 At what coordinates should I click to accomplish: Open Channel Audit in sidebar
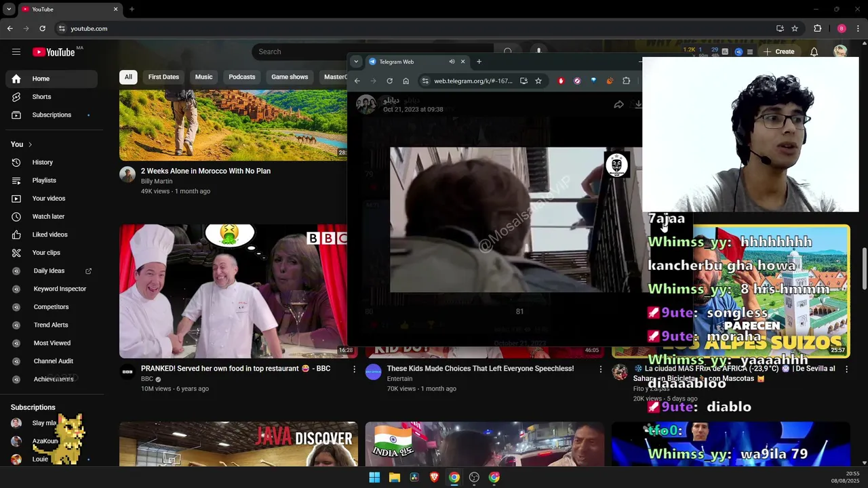coord(52,361)
